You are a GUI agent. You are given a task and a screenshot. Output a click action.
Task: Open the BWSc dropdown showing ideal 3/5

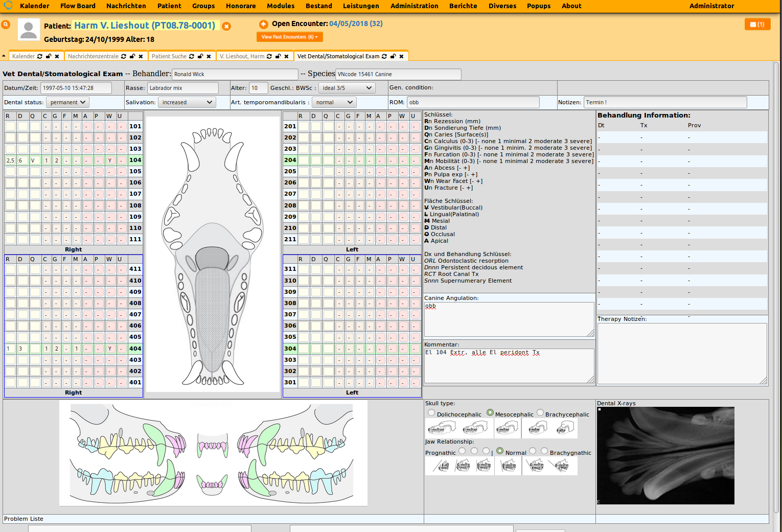tap(347, 88)
